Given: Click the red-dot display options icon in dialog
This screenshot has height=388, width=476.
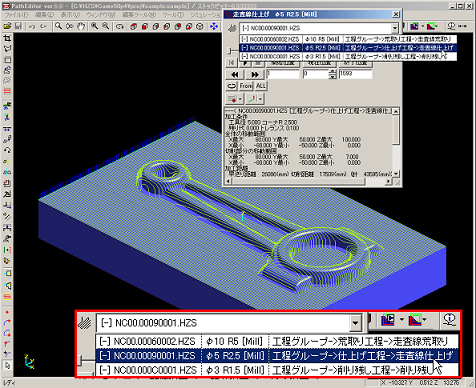Looking at the screenshot, I should pyautogui.click(x=232, y=99).
